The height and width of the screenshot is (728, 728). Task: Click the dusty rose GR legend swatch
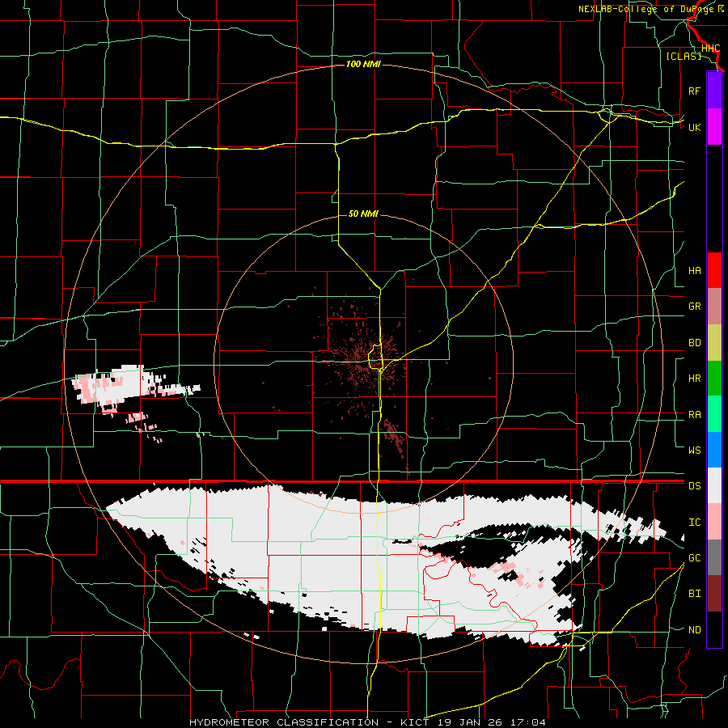tap(714, 307)
